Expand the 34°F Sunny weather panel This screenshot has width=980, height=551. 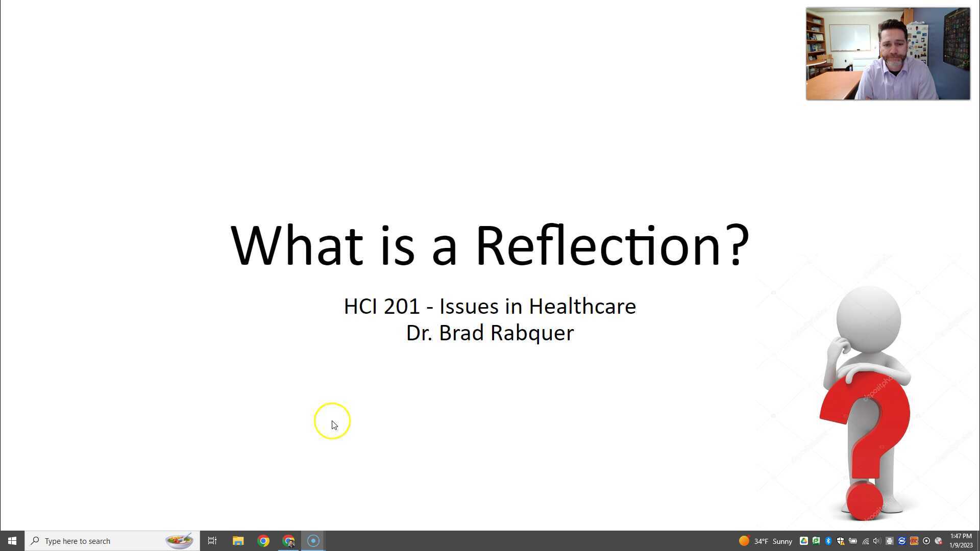tap(768, 541)
